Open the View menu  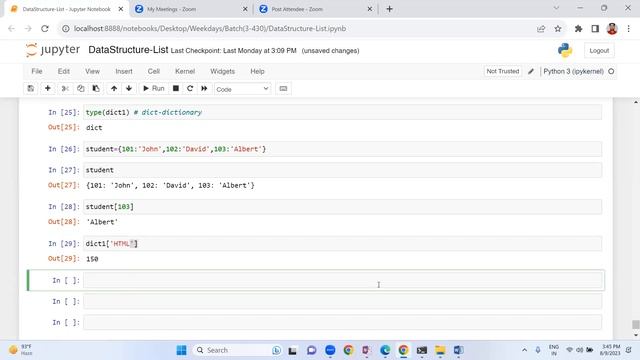point(92,71)
